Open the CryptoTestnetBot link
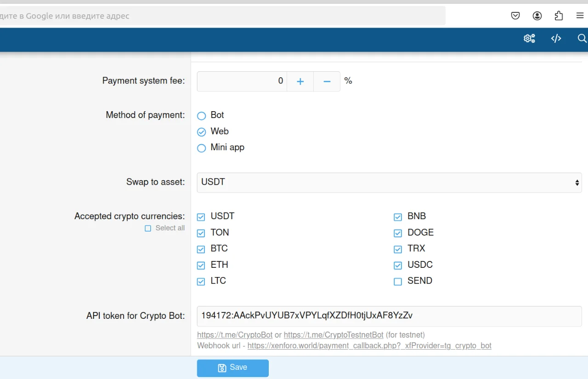This screenshot has width=588, height=379. [x=333, y=335]
